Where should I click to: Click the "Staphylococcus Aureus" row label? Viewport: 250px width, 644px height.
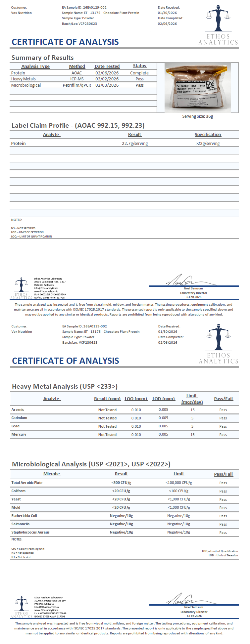(x=30, y=533)
